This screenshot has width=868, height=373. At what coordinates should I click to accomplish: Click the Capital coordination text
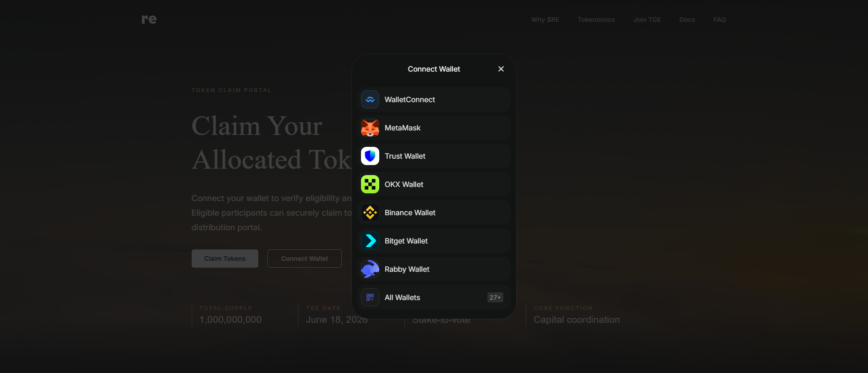[576, 320]
